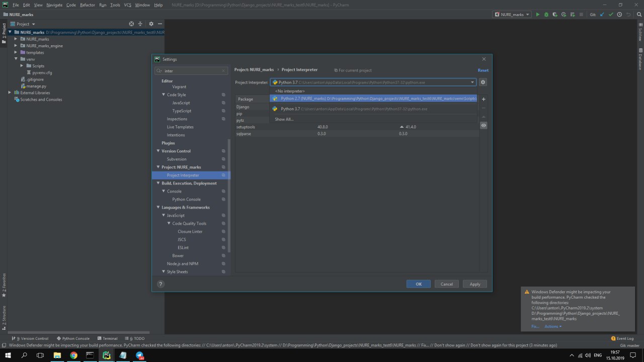Open the Database tool window

640,59
